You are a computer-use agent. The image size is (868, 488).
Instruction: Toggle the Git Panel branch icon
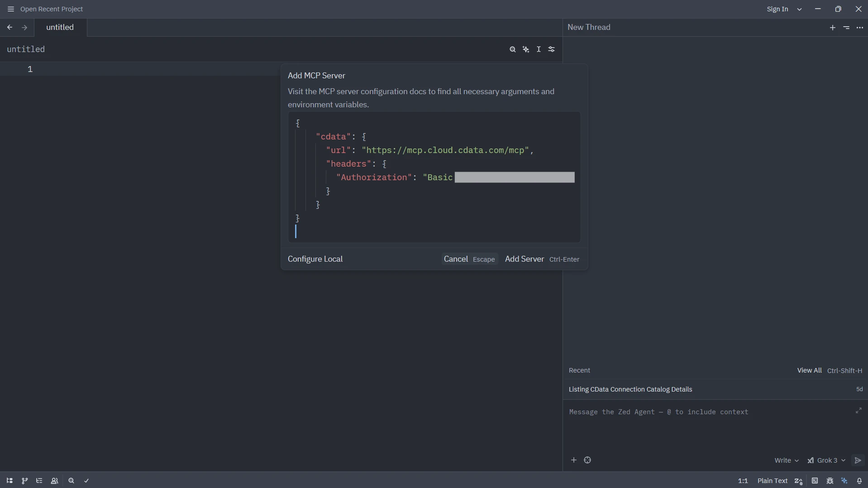pos(24,481)
